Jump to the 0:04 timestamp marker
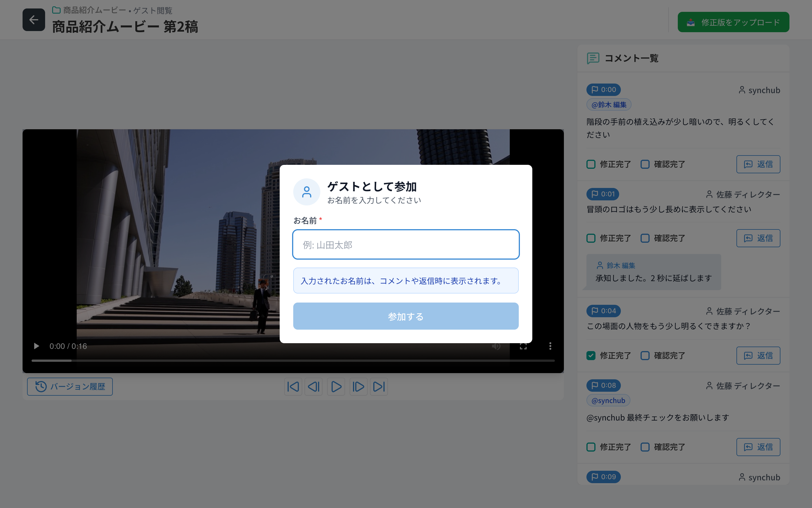 (603, 311)
